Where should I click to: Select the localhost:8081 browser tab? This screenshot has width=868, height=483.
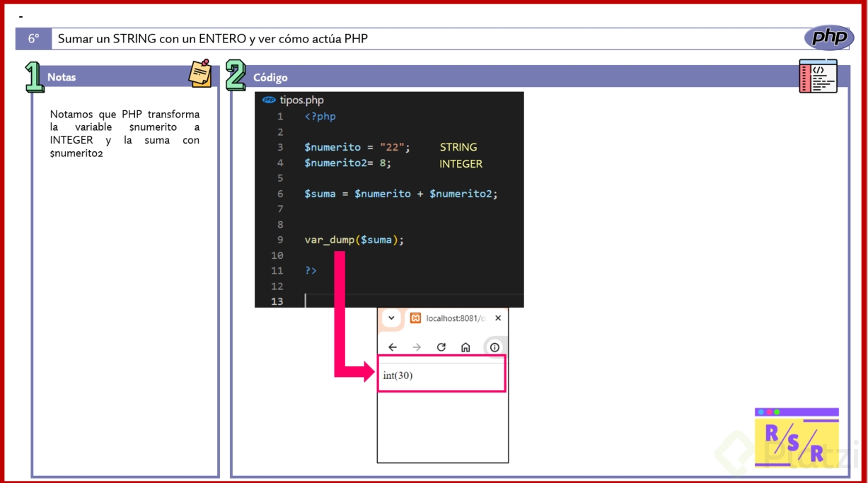pos(456,318)
